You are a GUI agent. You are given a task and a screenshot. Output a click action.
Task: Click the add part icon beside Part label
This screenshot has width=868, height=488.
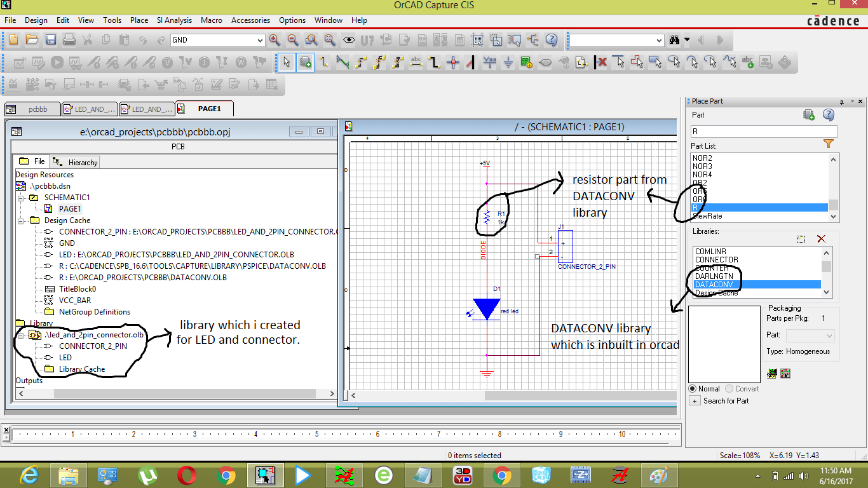[x=809, y=115]
